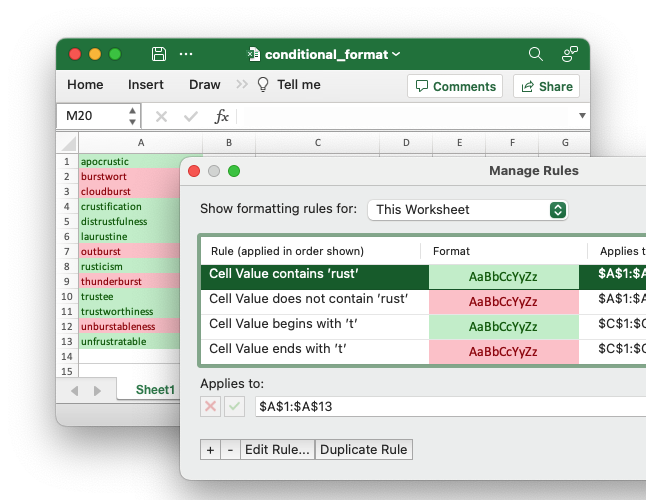Viewport: 646px width, 500px height.
Task: Expand hidden ribbon tabs chevron
Action: coord(242,85)
